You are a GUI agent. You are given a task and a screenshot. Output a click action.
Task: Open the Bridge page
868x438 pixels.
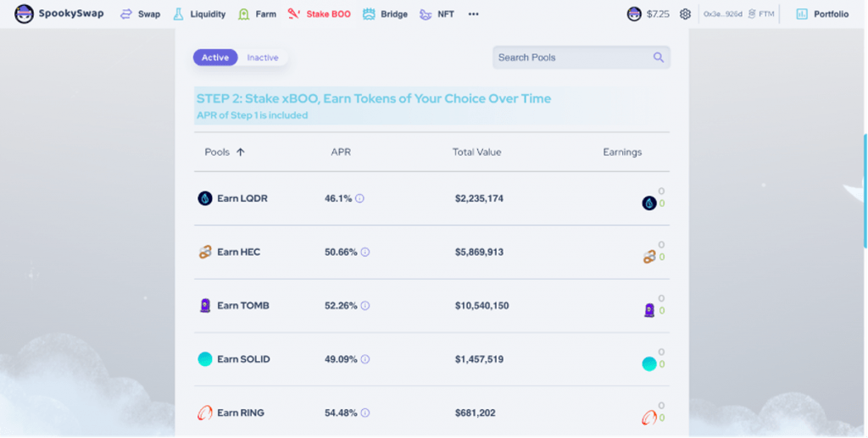coord(385,14)
